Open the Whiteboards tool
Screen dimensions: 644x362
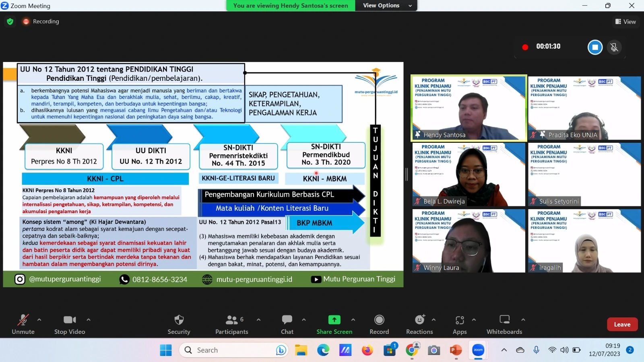click(x=504, y=324)
